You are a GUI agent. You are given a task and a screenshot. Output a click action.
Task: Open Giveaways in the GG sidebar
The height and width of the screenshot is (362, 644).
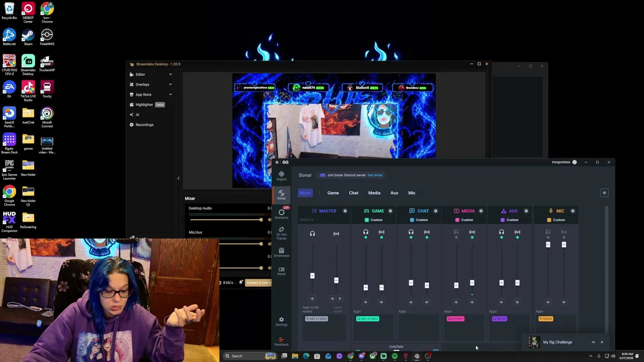tap(281, 252)
